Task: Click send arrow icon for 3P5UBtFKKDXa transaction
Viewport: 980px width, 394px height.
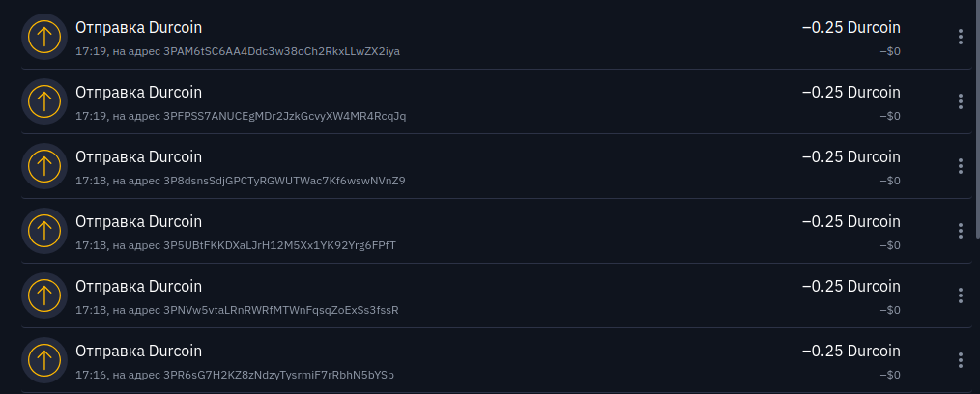Action: pos(44,231)
